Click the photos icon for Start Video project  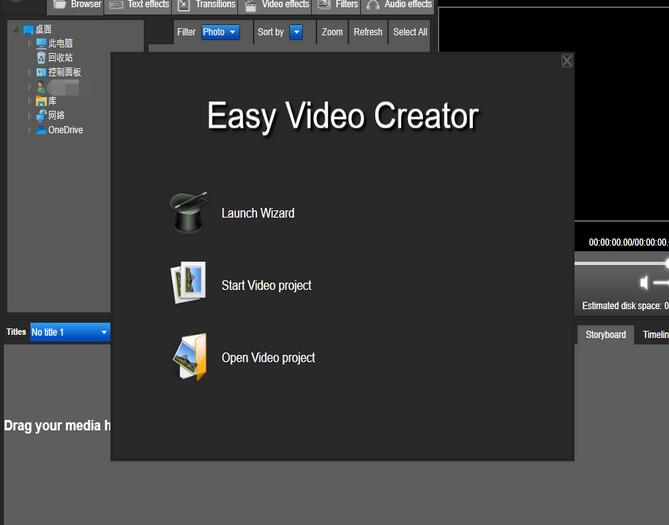(188, 282)
